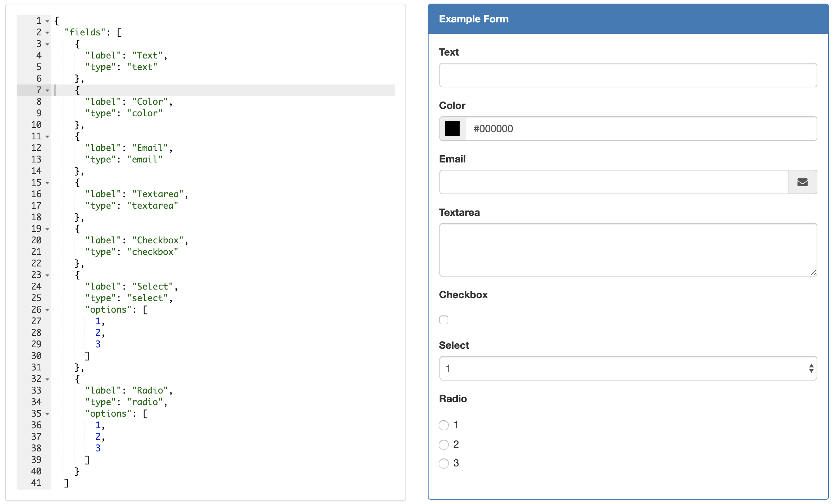Image resolution: width=834 pixels, height=504 pixels.
Task: Click inside the Textarea box
Action: (628, 250)
